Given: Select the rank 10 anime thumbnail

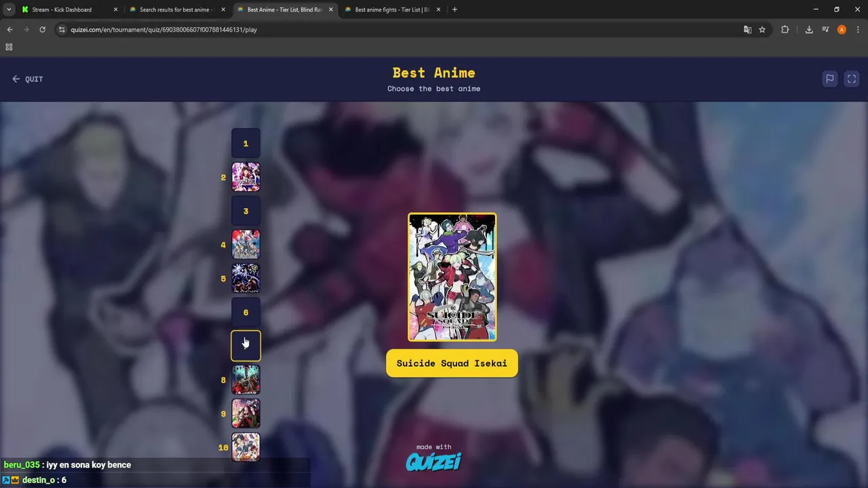Looking at the screenshot, I should pos(245,447).
